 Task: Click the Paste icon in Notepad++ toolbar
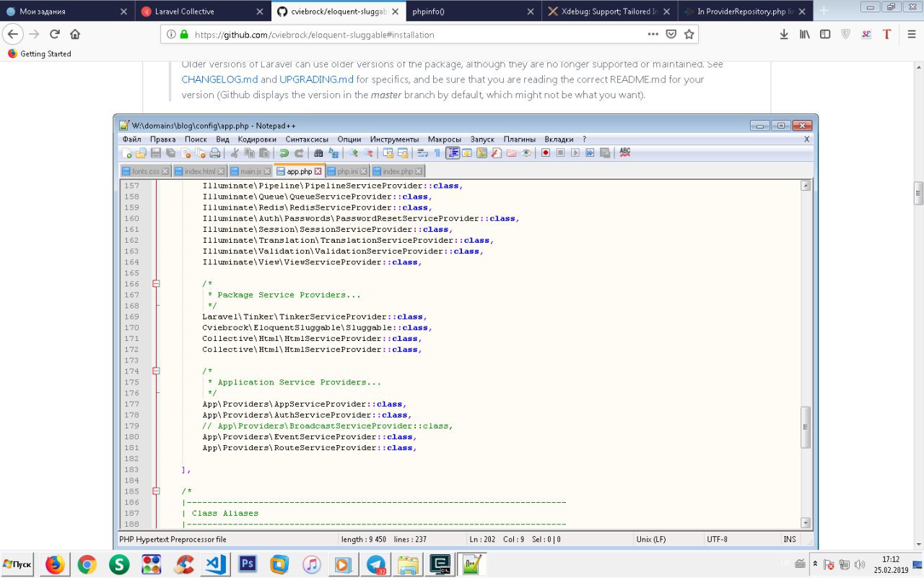(x=264, y=152)
